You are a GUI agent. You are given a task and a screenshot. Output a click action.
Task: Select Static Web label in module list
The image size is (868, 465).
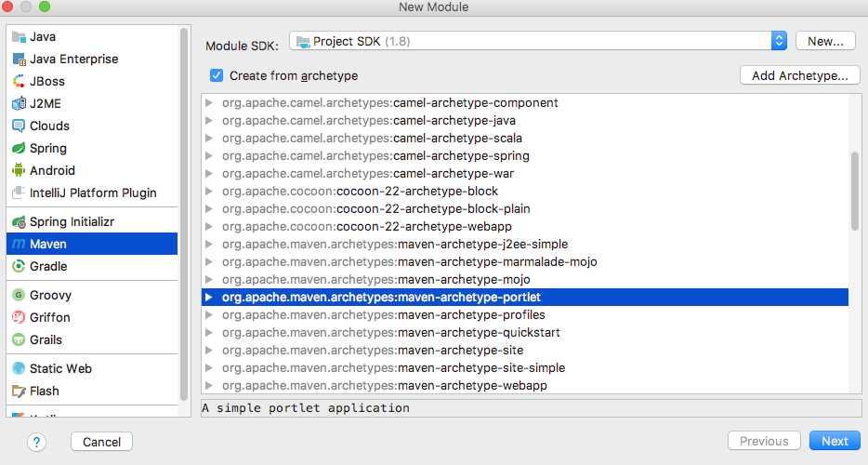tap(60, 368)
